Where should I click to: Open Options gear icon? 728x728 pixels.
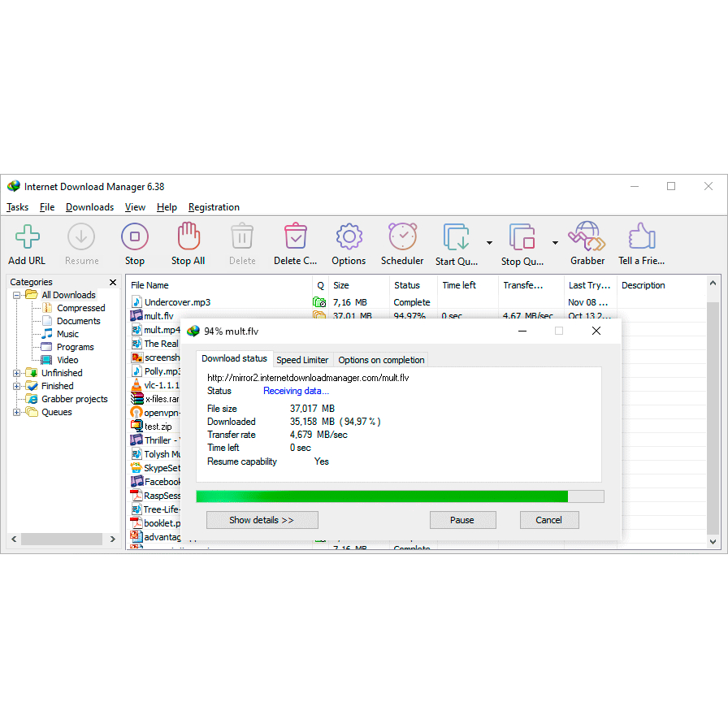[x=349, y=236]
